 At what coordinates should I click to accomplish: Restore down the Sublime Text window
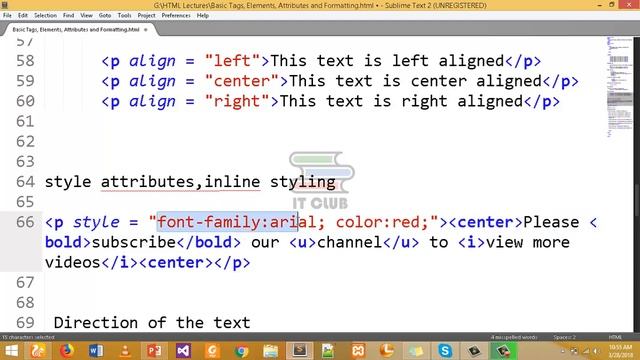coord(612,5)
